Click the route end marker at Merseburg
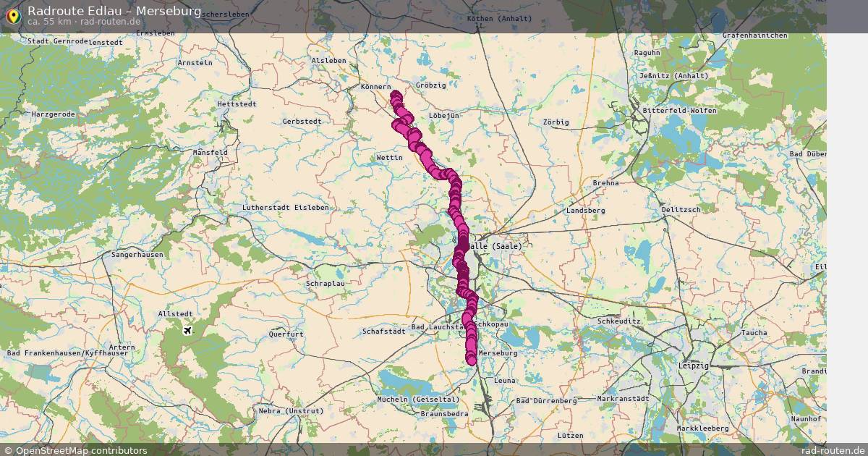The image size is (868, 456). coord(472,359)
